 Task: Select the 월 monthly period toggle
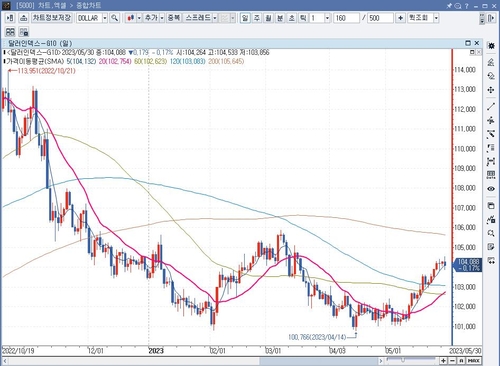click(268, 18)
